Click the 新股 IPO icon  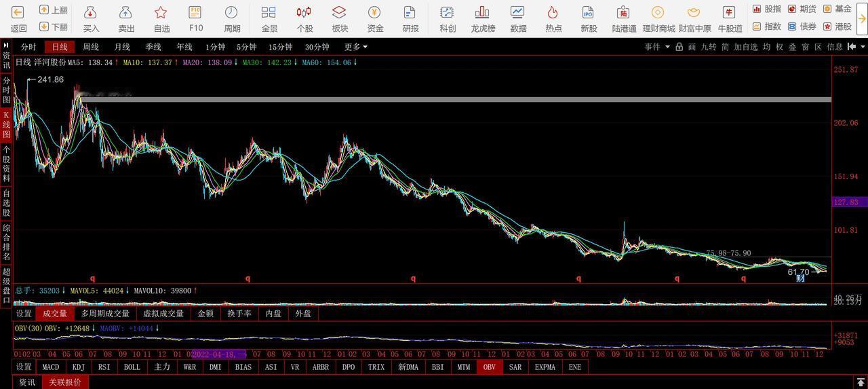click(589, 12)
